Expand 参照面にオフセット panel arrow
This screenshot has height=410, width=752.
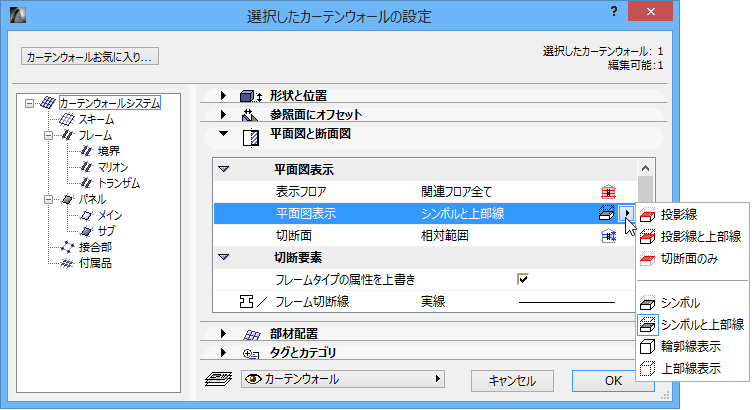[223, 115]
